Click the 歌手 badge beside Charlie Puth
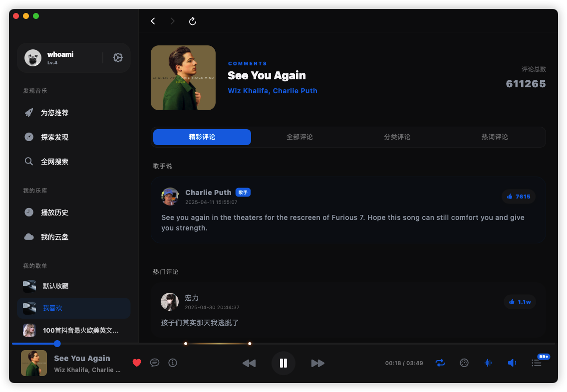This screenshot has width=567, height=392. [x=243, y=193]
